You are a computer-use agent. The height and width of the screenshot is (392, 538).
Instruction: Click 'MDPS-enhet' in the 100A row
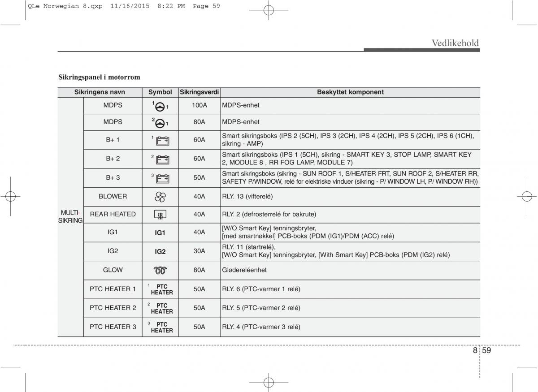pyautogui.click(x=241, y=106)
